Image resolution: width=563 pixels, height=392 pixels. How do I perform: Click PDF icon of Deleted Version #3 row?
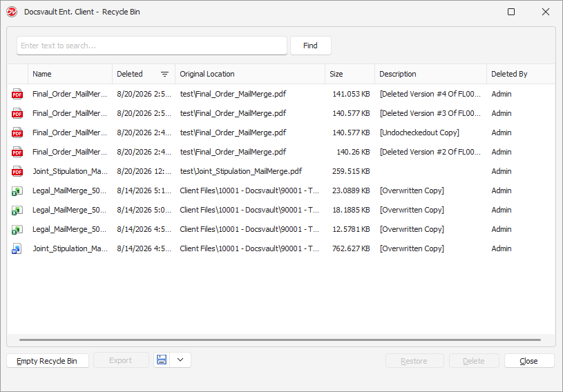17,113
